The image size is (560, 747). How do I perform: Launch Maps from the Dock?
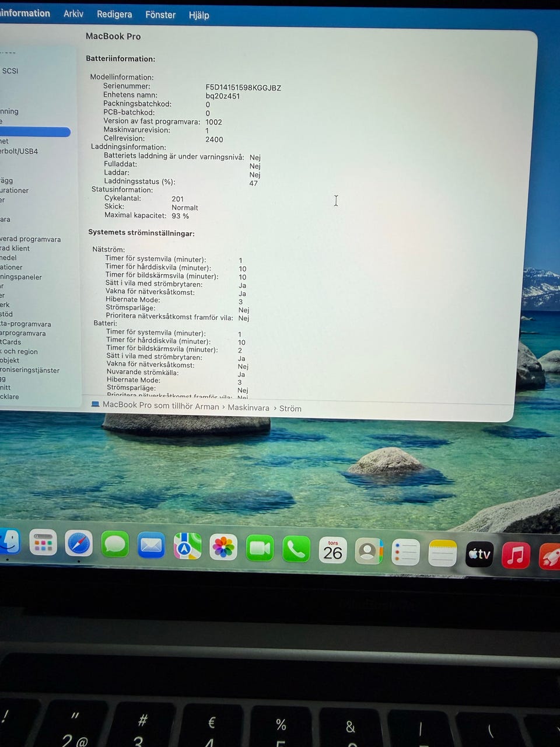click(187, 547)
